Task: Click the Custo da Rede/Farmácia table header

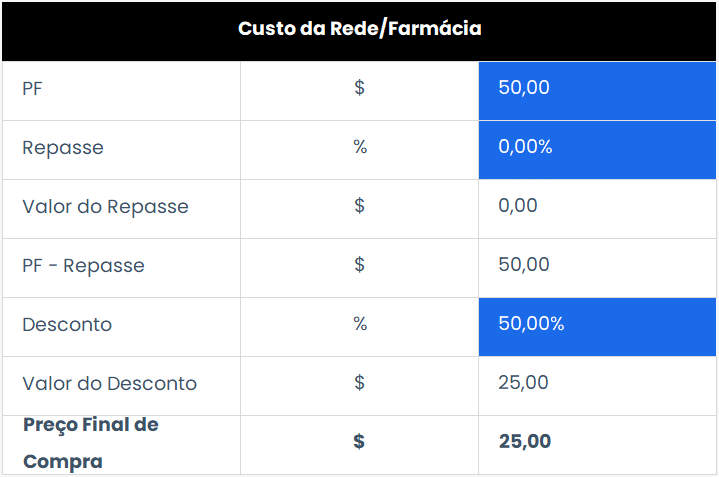Action: pos(360,29)
